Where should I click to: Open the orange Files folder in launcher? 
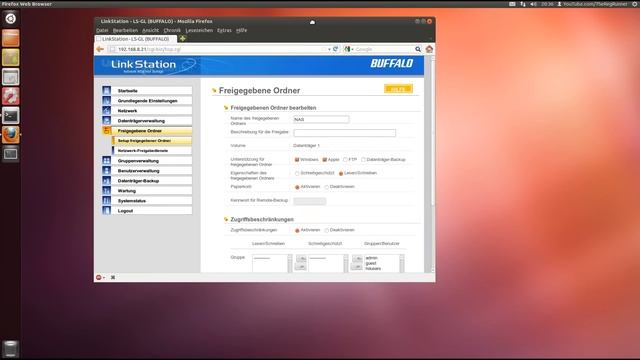pyautogui.click(x=10, y=38)
